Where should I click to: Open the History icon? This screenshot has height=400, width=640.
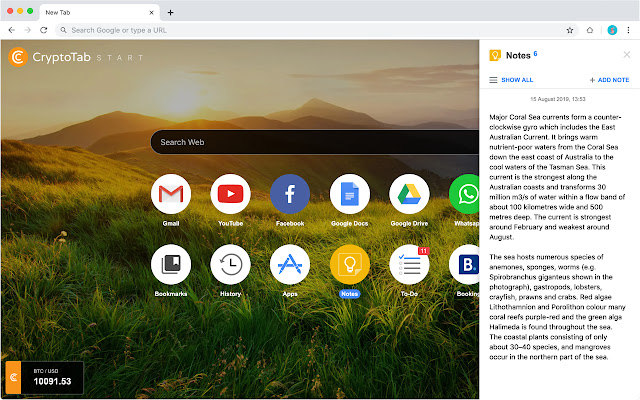tap(230, 264)
